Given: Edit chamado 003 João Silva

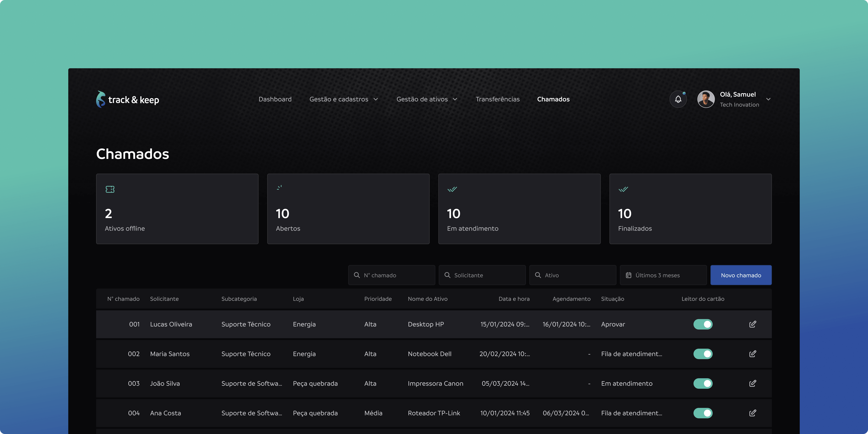Looking at the screenshot, I should (752, 383).
